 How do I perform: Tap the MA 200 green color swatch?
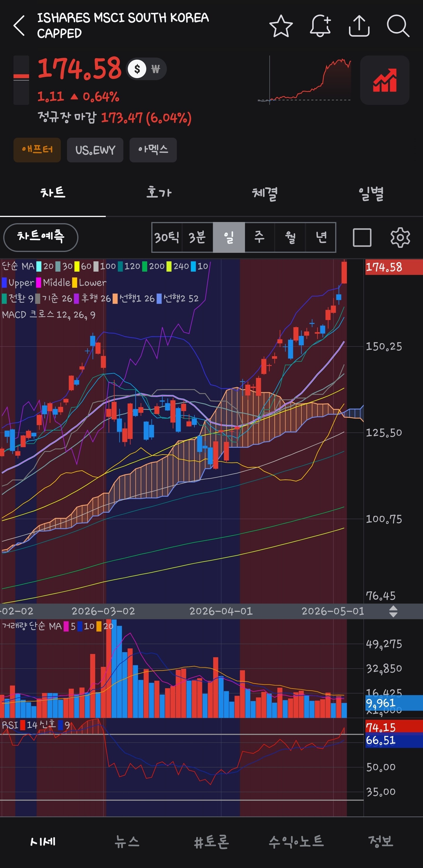pos(145,267)
